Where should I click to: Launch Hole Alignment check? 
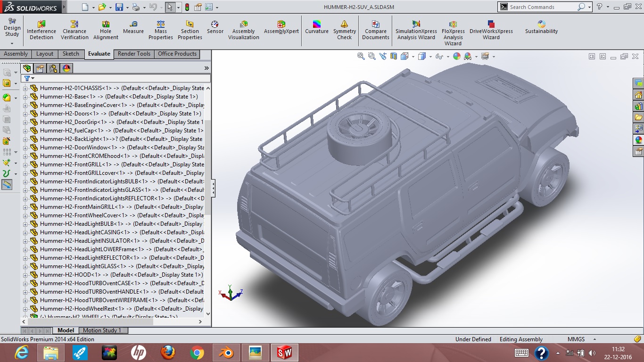click(106, 30)
